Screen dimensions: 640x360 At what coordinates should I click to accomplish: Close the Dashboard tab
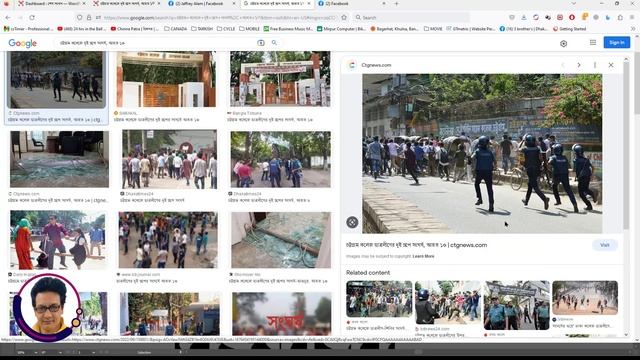(84, 4)
